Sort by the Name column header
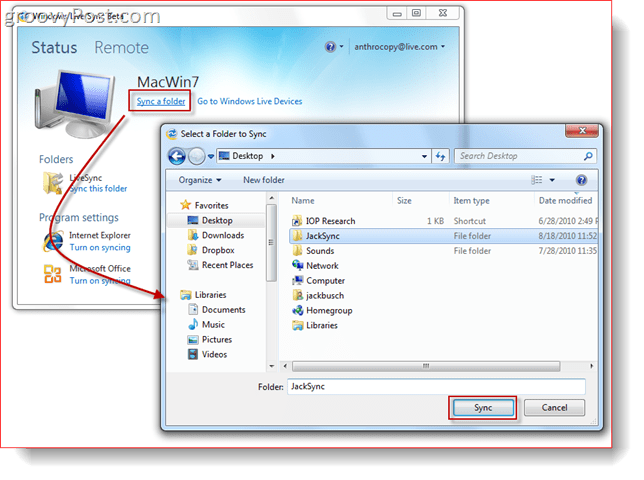Screen dimensions: 644x480 click(303, 200)
